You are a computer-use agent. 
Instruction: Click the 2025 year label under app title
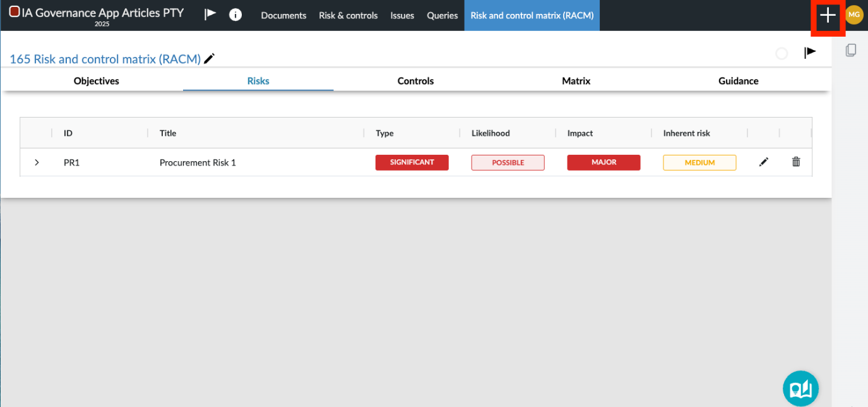point(102,24)
